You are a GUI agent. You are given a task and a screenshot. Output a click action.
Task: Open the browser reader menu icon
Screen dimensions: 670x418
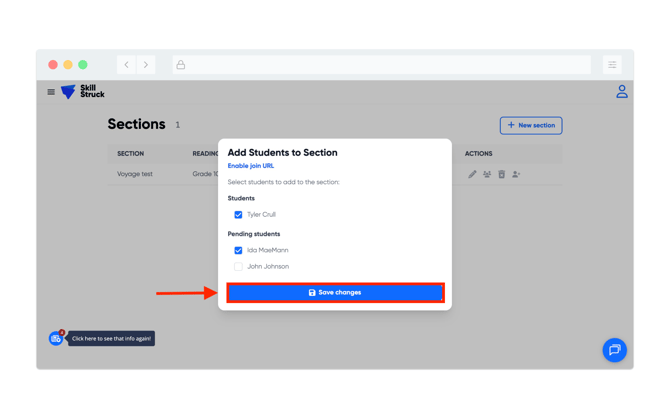tap(612, 65)
